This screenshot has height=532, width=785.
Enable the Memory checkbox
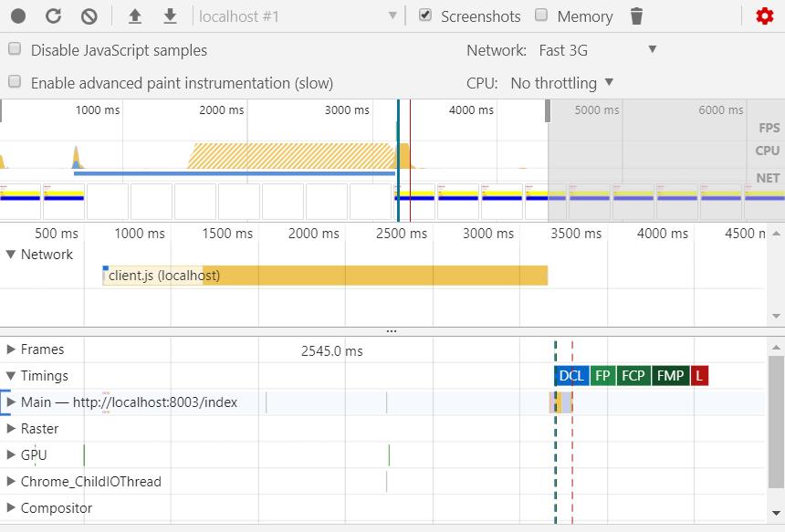(541, 16)
